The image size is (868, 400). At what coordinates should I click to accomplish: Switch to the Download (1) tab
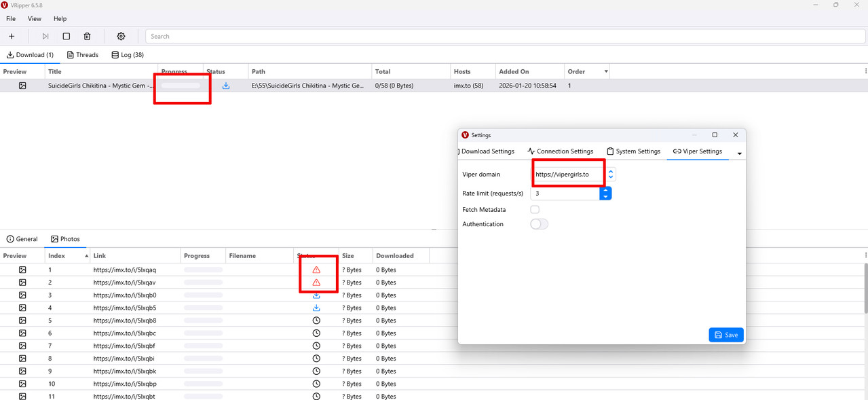30,55
